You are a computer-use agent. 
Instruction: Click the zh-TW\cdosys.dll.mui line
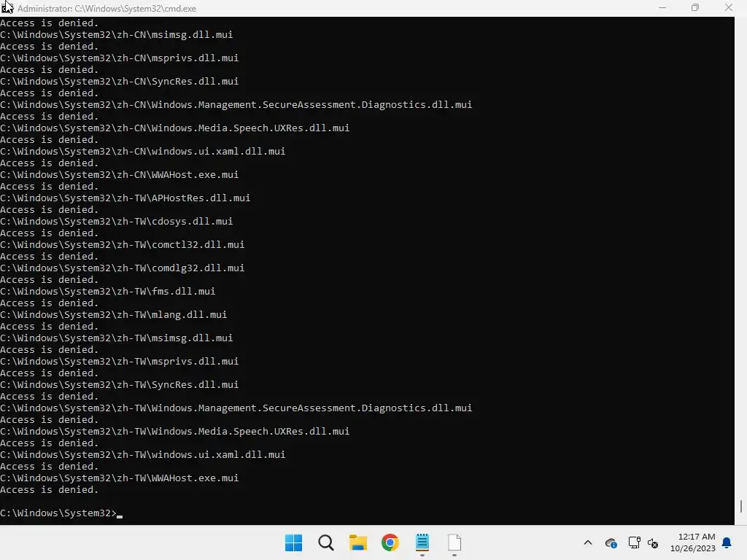tap(116, 222)
